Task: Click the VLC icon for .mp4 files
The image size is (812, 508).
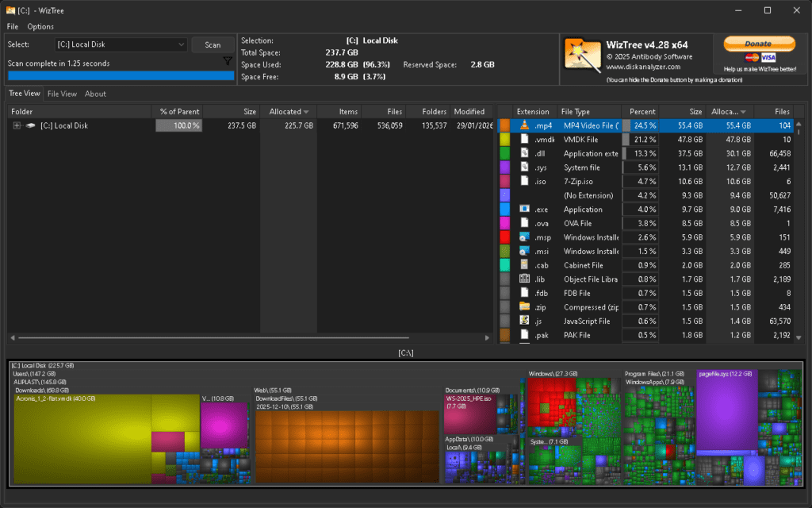Action: 524,125
